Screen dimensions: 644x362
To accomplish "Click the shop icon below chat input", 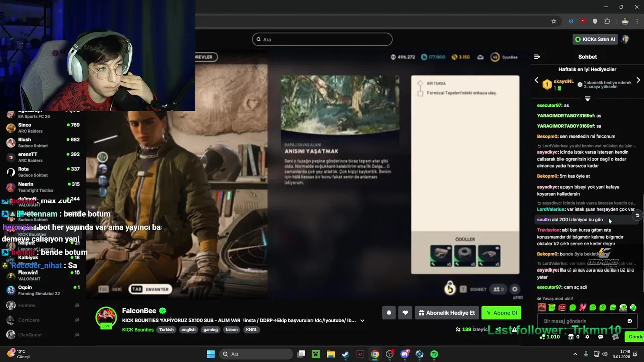I will point(571,337).
